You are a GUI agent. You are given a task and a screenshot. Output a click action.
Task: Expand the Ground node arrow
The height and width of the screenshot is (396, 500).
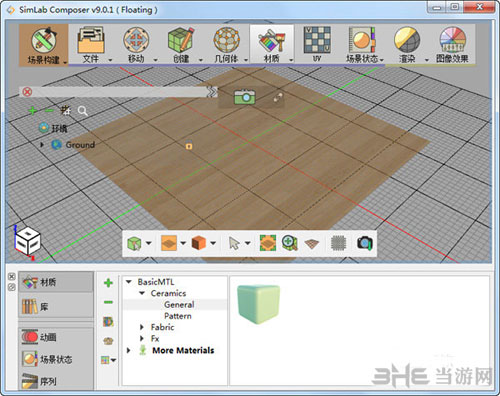tap(42, 145)
